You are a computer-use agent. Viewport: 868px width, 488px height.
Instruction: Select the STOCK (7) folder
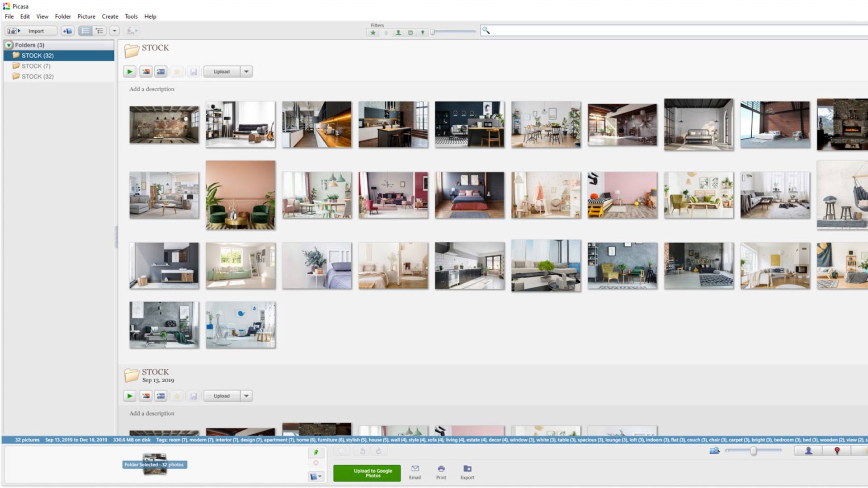coord(59,66)
